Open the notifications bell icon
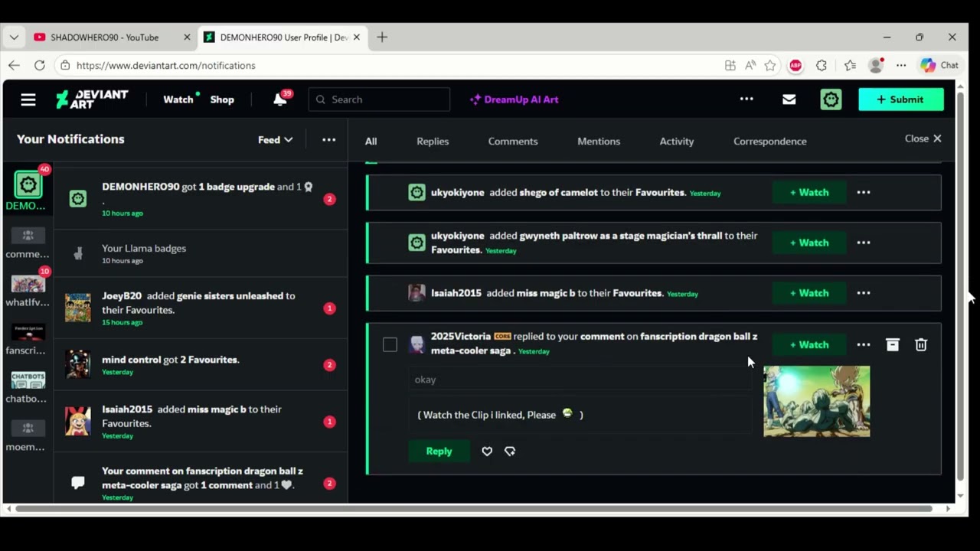Viewport: 980px width, 551px height. (x=280, y=99)
